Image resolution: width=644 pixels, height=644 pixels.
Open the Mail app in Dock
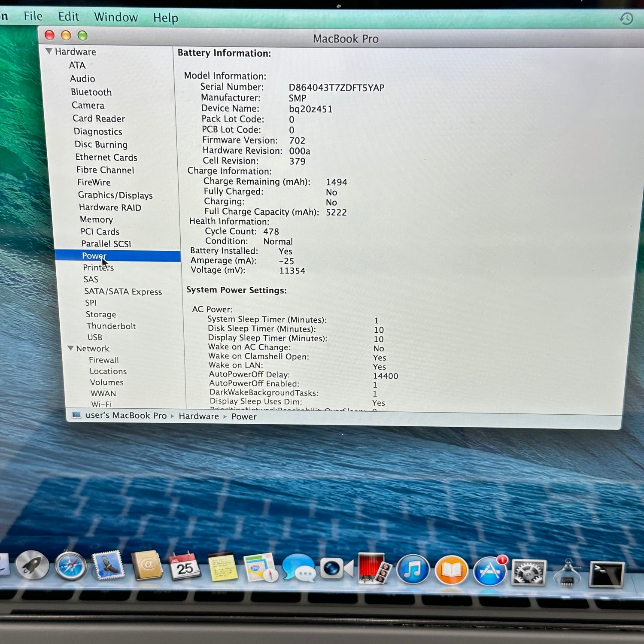coord(109,565)
